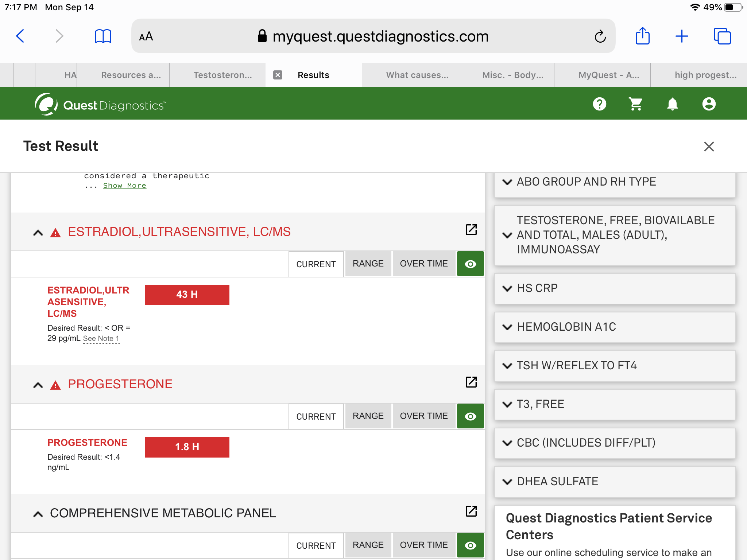The image size is (747, 560).
Task: Click the See Note 1 link
Action: 101,339
